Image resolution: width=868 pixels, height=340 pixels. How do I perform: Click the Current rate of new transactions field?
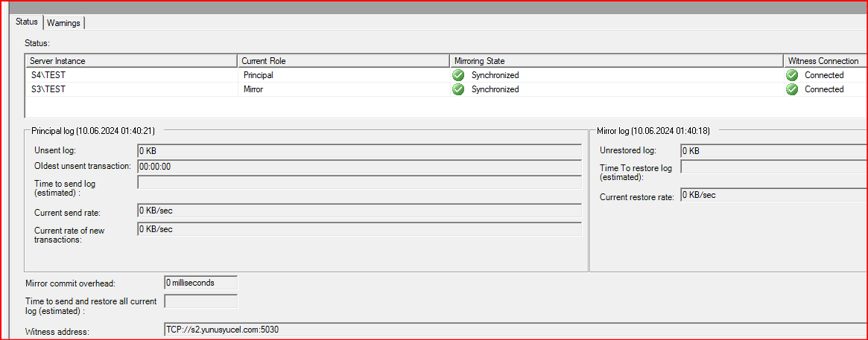(359, 229)
